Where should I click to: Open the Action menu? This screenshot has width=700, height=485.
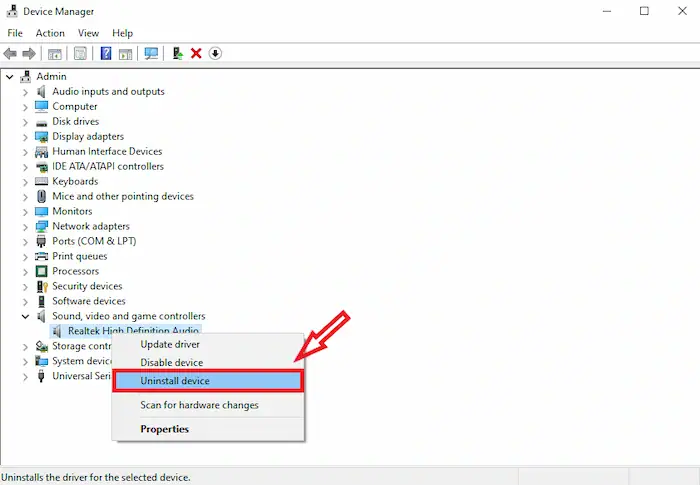tap(50, 33)
